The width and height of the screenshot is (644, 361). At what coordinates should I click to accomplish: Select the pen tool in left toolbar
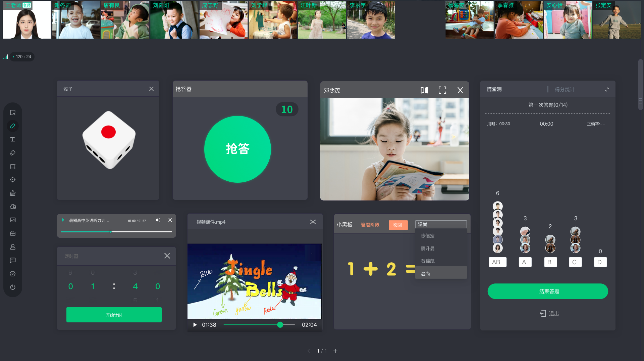click(x=13, y=126)
